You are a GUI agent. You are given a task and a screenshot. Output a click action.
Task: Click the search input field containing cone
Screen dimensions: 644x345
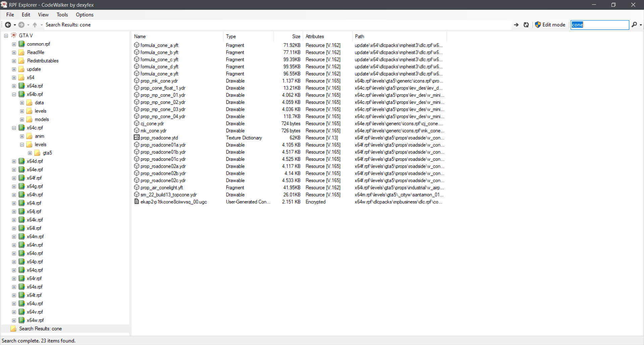point(600,25)
